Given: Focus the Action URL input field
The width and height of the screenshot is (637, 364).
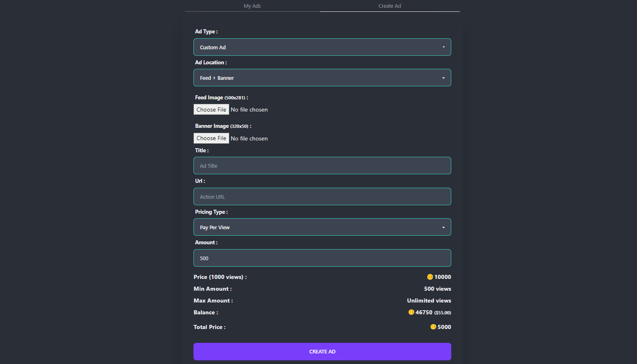Looking at the screenshot, I should [322, 197].
